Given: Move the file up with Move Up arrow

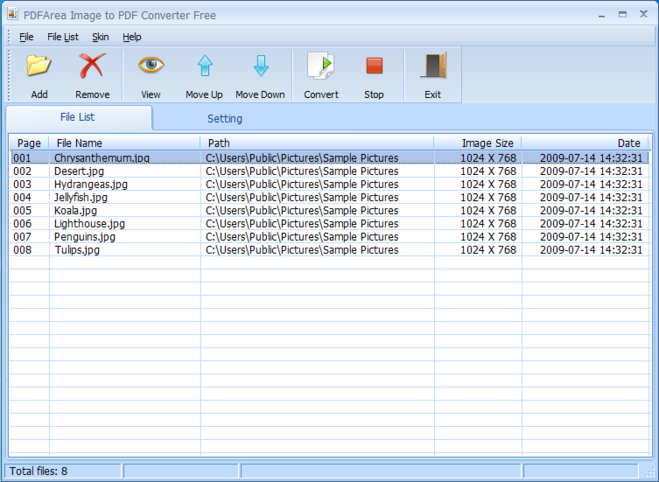Looking at the screenshot, I should tap(205, 66).
